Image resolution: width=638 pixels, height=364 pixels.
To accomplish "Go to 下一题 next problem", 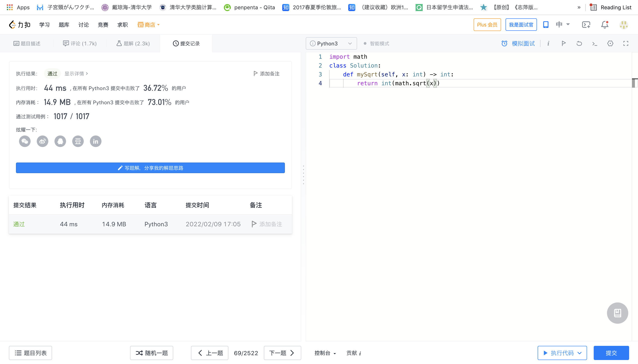I will pos(282,353).
